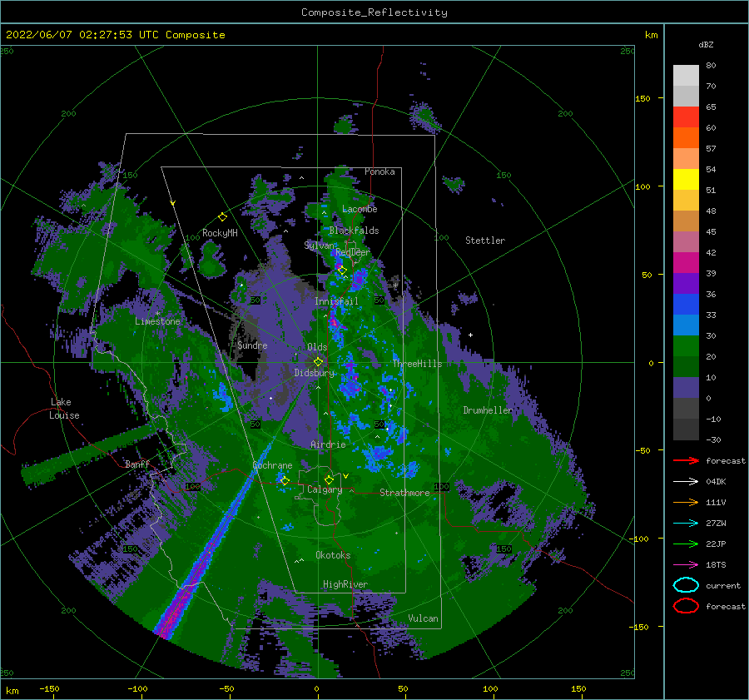The height and width of the screenshot is (700, 749).
Task: Click the Vulcan label
Action: coord(423,618)
